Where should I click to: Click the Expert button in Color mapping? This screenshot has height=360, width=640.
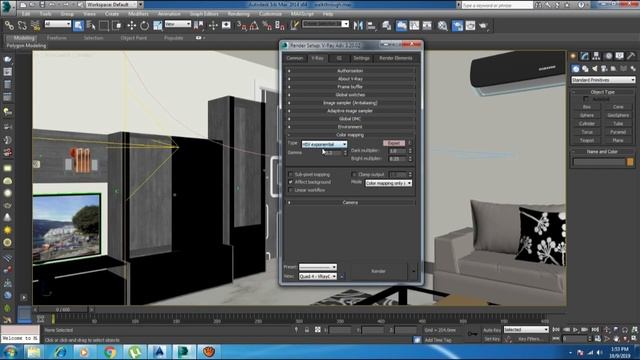click(x=394, y=143)
